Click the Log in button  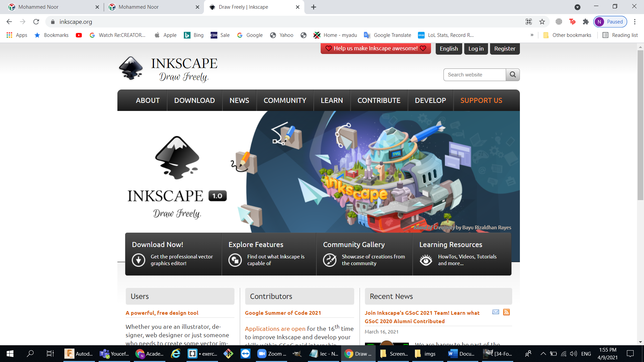476,49
